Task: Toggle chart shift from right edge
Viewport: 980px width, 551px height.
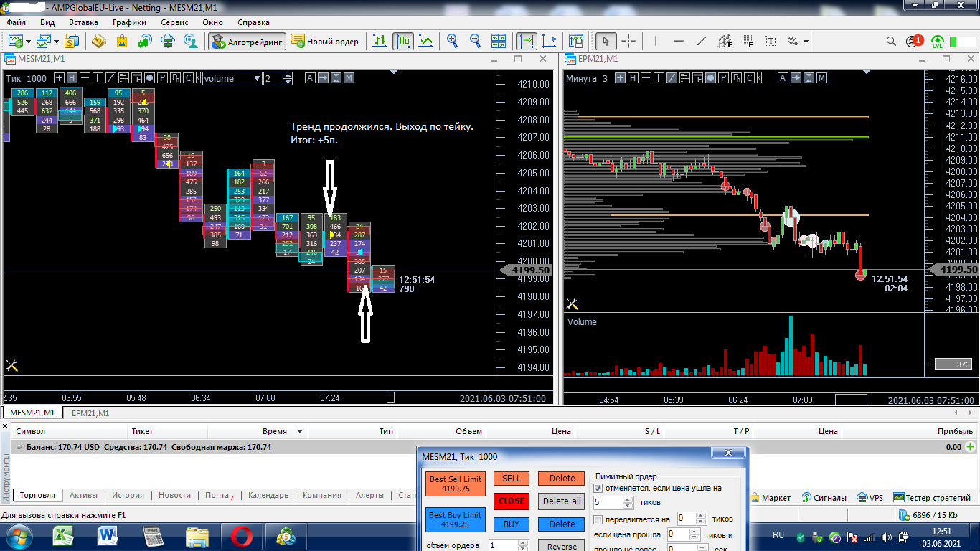Action: [550, 41]
